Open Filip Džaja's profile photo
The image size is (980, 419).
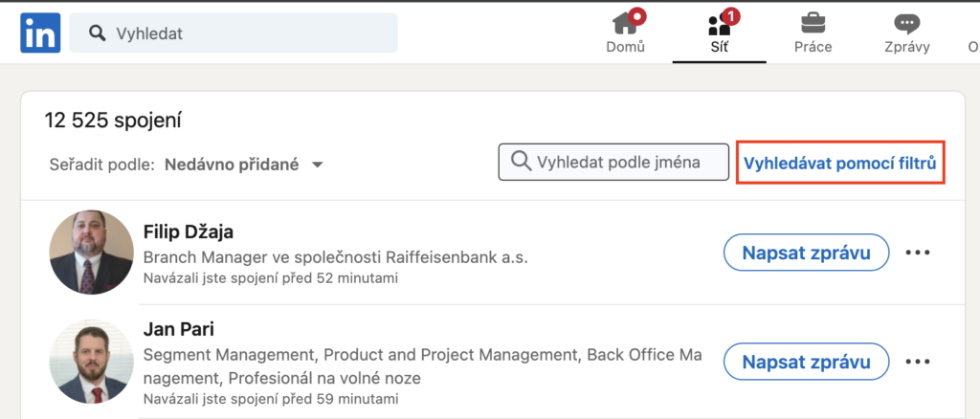pyautogui.click(x=91, y=253)
